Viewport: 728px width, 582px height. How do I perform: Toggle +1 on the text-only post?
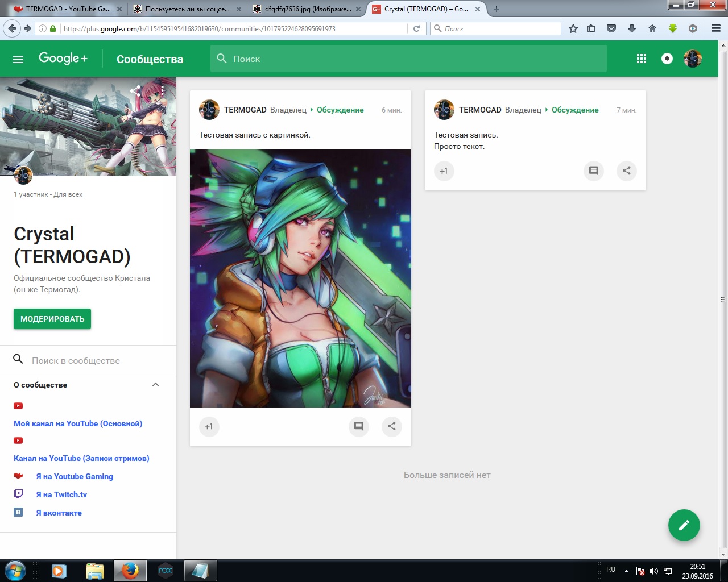click(444, 171)
